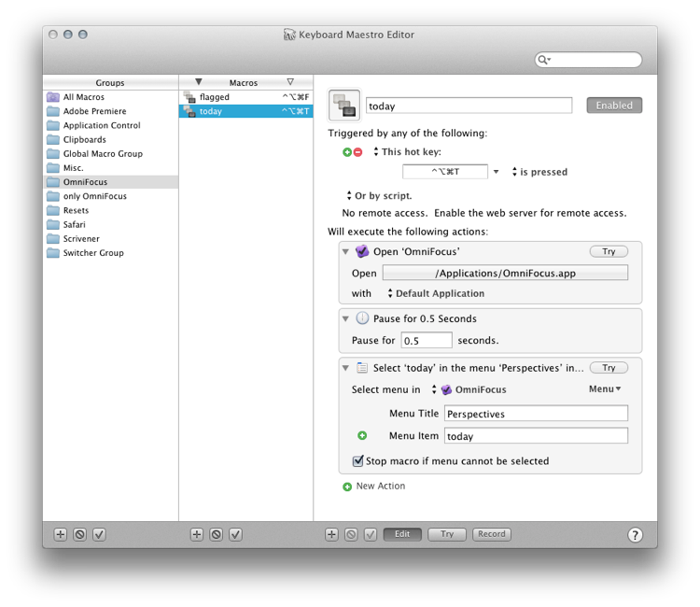
Task: Click the OmniFocus icon in the Open action
Action: pos(362,251)
